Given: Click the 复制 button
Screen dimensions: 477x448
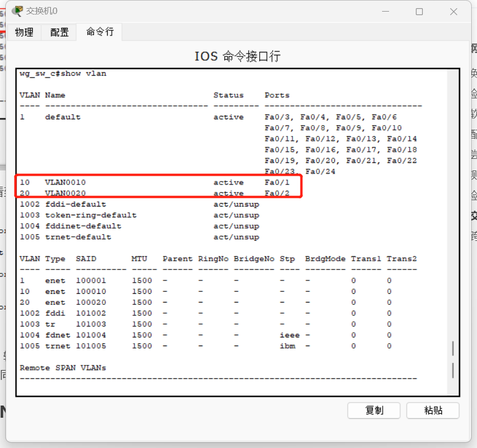Looking at the screenshot, I should (x=374, y=411).
